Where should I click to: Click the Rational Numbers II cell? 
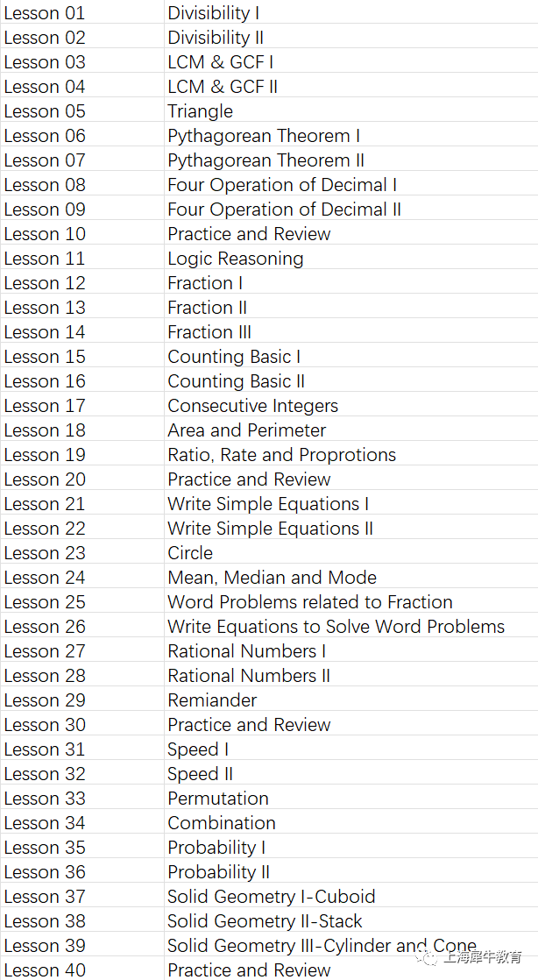coord(351,675)
